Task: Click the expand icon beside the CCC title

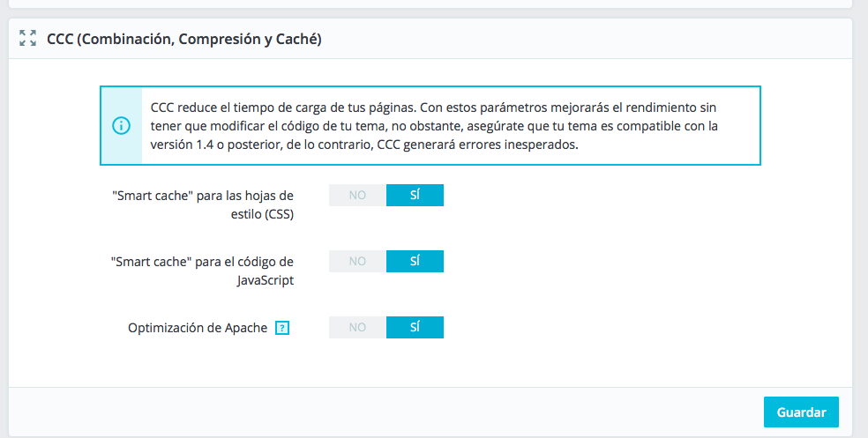Action: click(27, 38)
